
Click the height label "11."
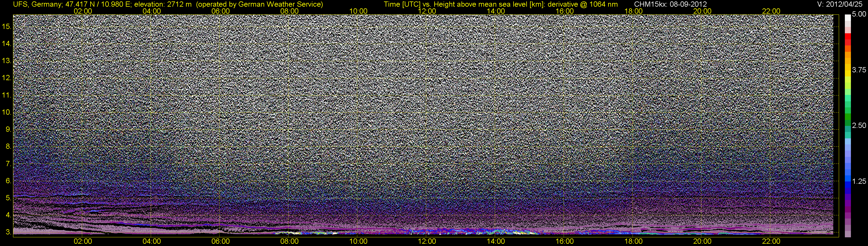point(7,95)
